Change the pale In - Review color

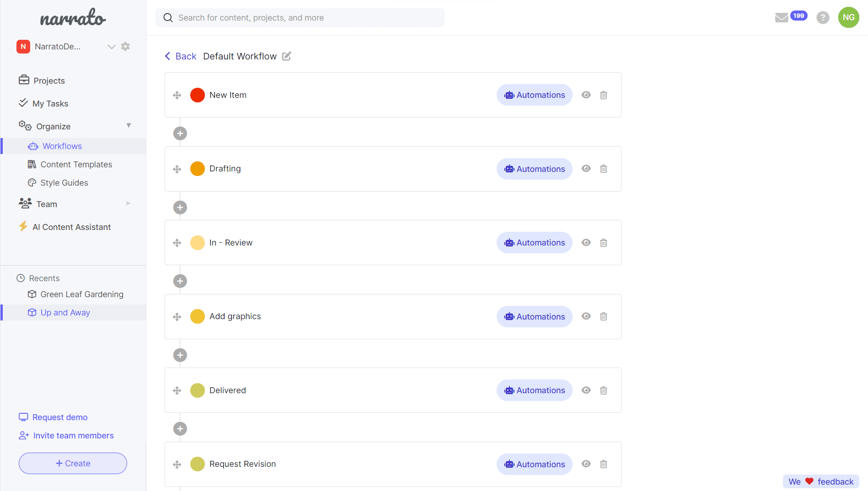click(x=198, y=243)
